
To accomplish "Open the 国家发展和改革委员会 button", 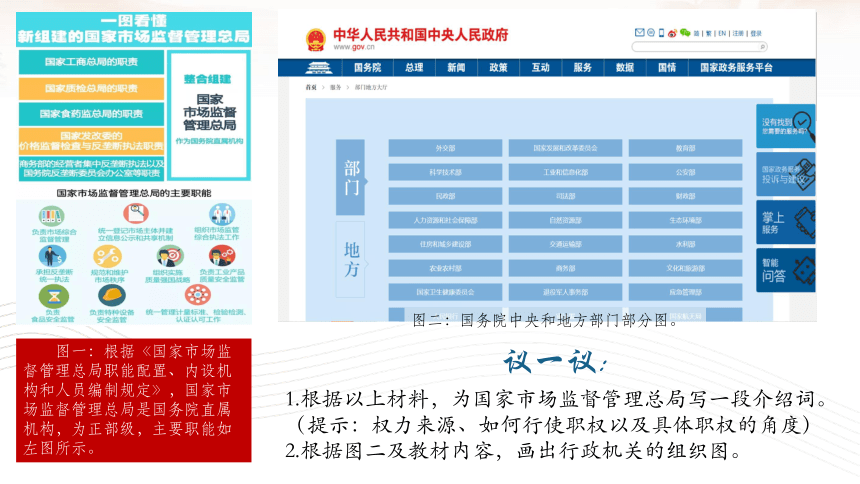I will (x=565, y=148).
